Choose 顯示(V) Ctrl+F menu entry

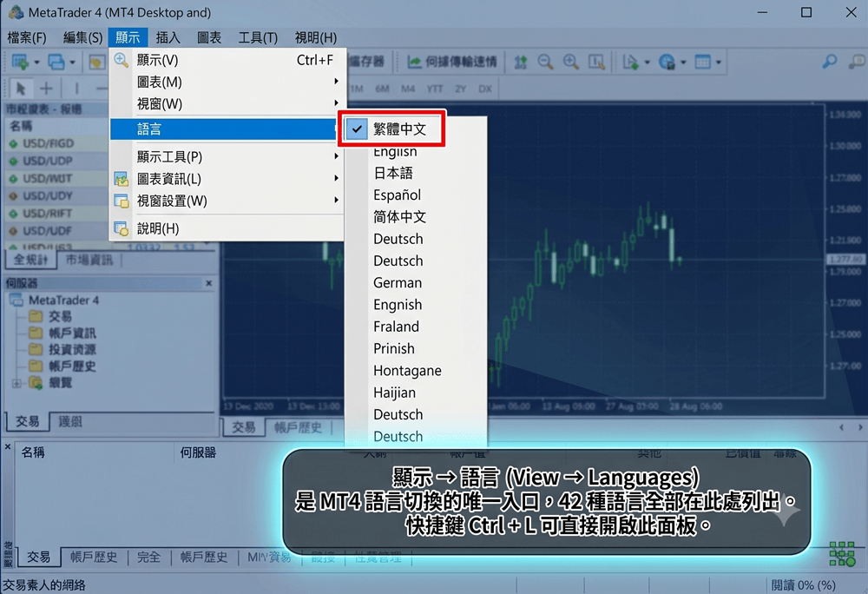coord(228,60)
